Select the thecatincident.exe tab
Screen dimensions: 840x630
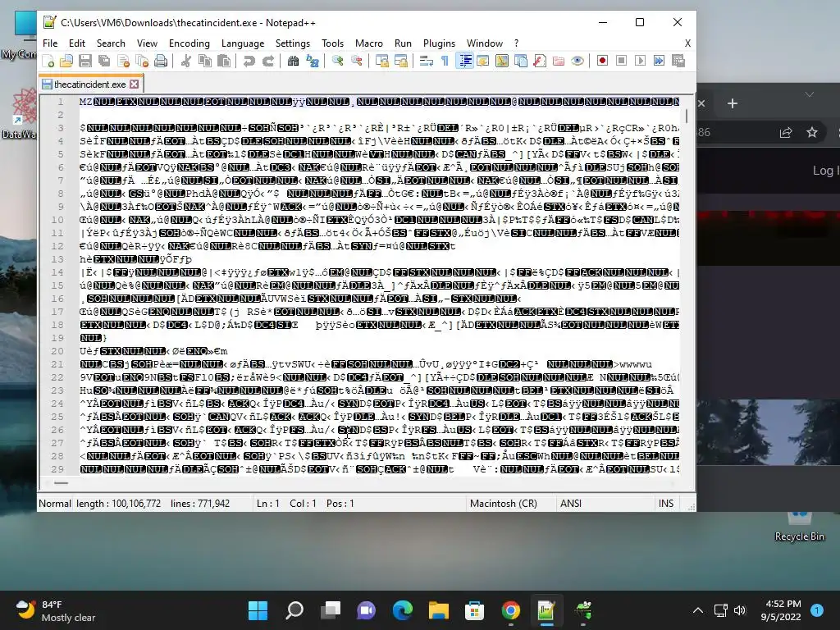pos(90,84)
